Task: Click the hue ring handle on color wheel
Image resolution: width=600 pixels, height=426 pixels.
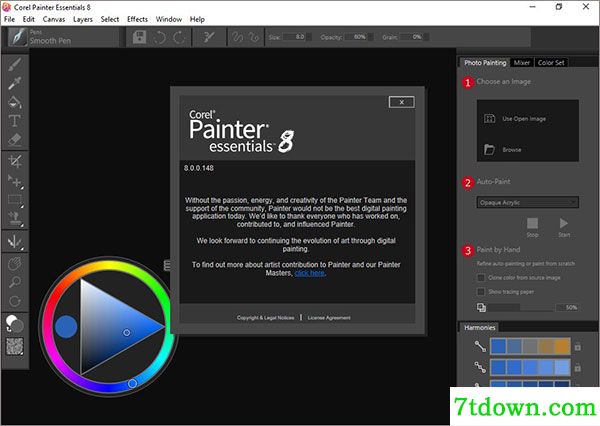Action: point(132,383)
